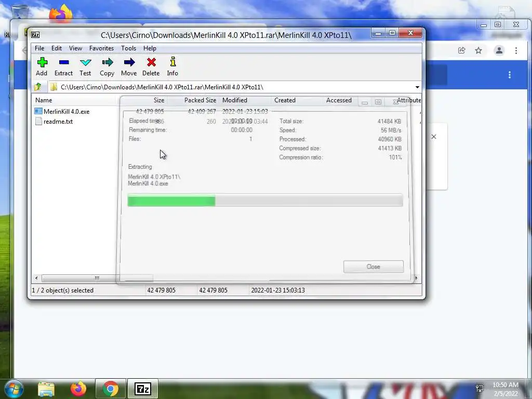Open Chrome's three-dot menu

tap(516, 50)
